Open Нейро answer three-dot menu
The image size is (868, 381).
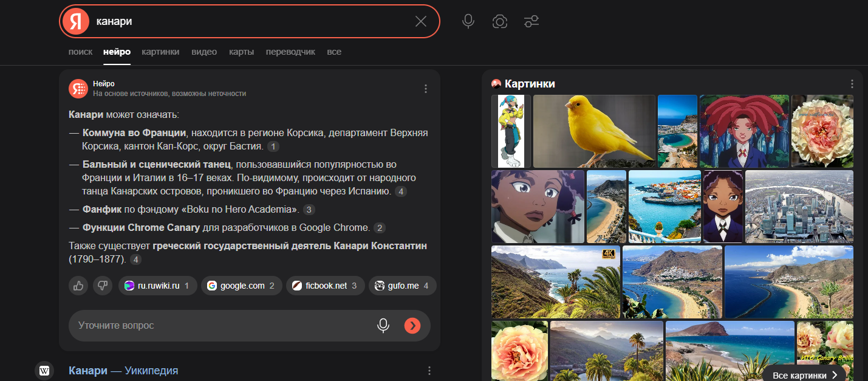(426, 89)
